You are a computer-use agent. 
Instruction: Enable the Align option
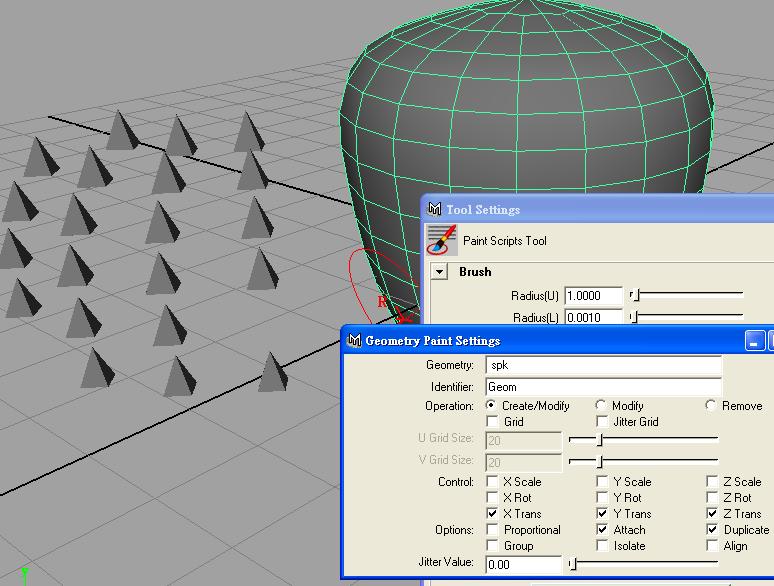click(x=712, y=546)
